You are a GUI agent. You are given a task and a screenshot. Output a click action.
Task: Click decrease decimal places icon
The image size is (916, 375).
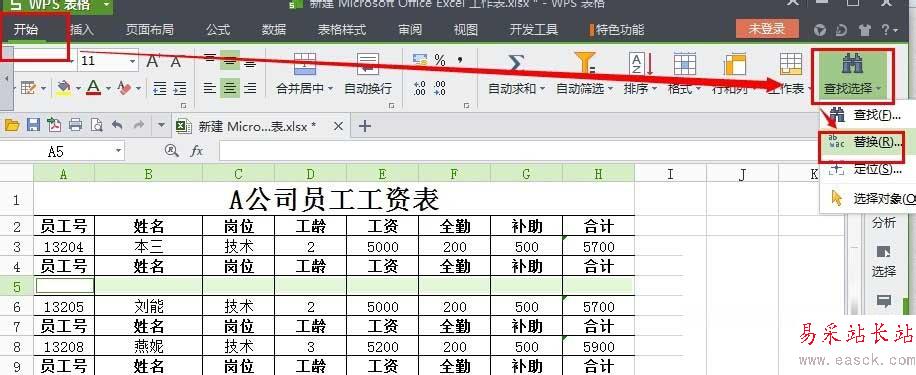coord(439,88)
